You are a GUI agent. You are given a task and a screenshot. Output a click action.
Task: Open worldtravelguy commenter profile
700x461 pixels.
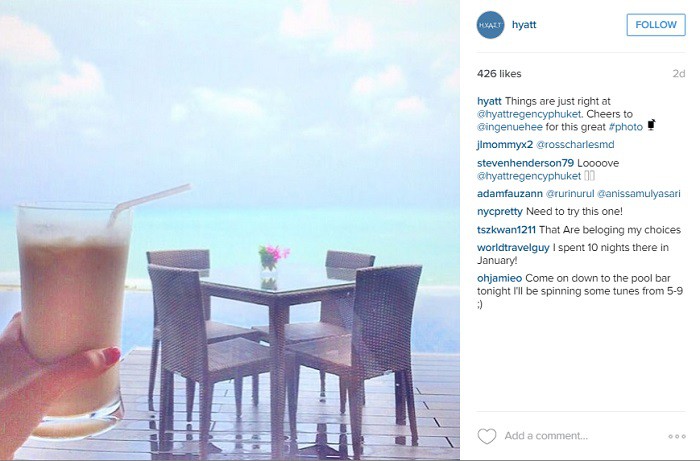tap(513, 247)
